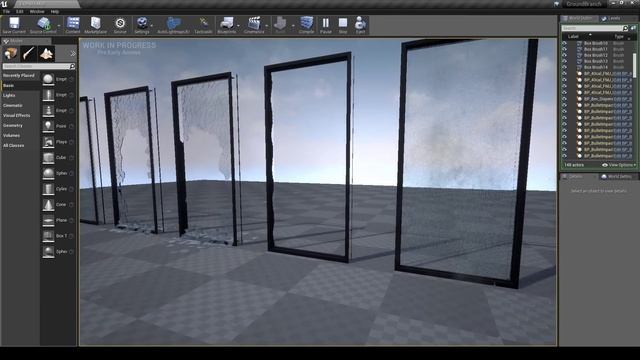Screen dimensions: 640x360
Task: Click the Cylinder shape icon
Action: tap(48, 189)
